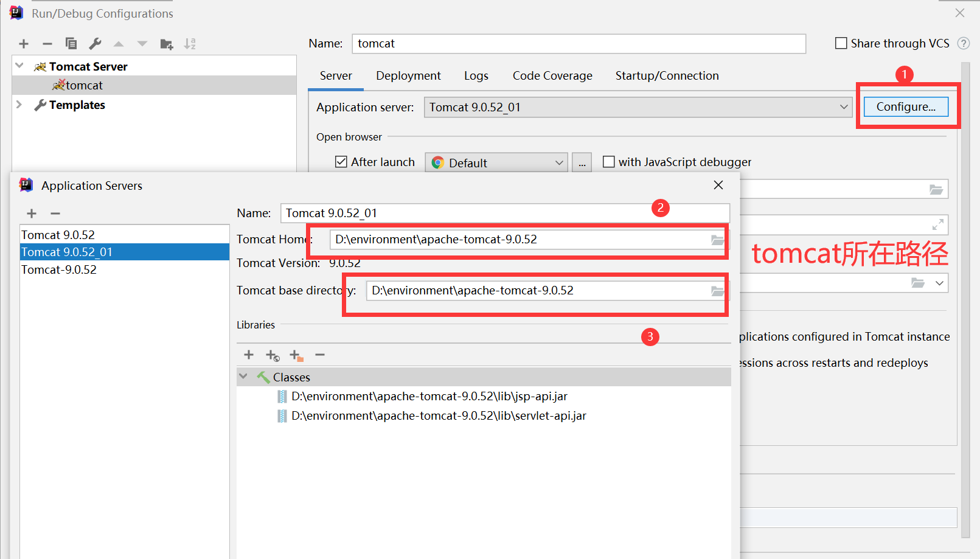
Task: Add application server with plus icon
Action: click(x=32, y=214)
